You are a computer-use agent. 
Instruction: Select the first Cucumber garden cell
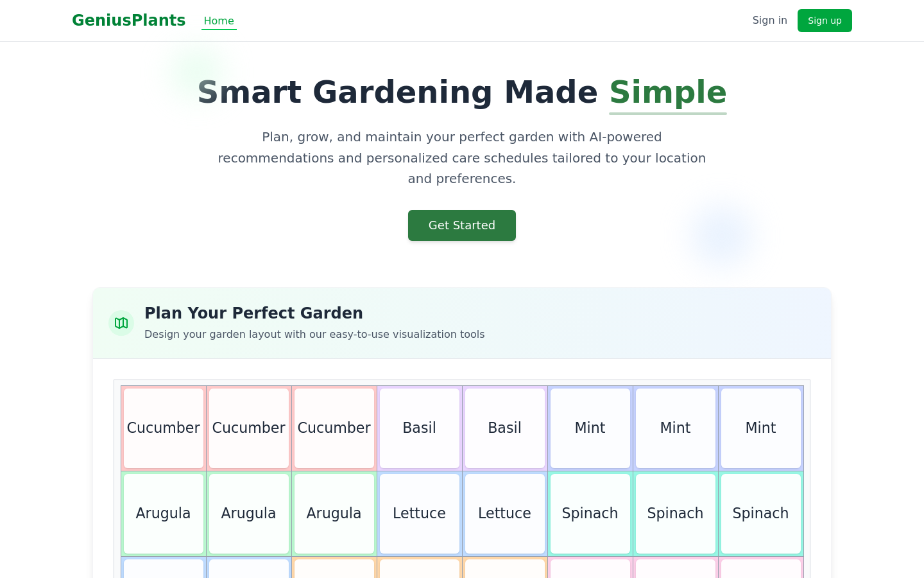click(164, 428)
